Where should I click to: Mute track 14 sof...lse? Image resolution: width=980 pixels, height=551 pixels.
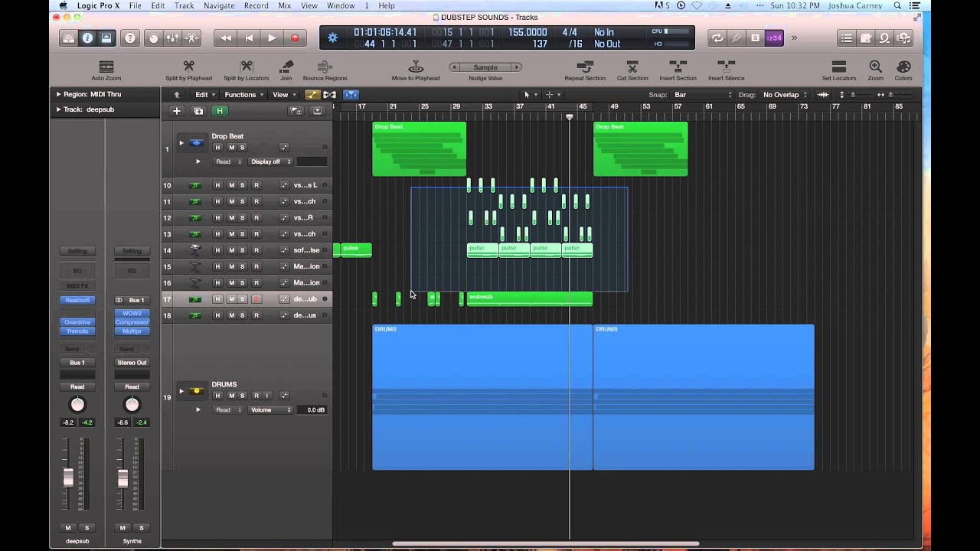coord(231,250)
